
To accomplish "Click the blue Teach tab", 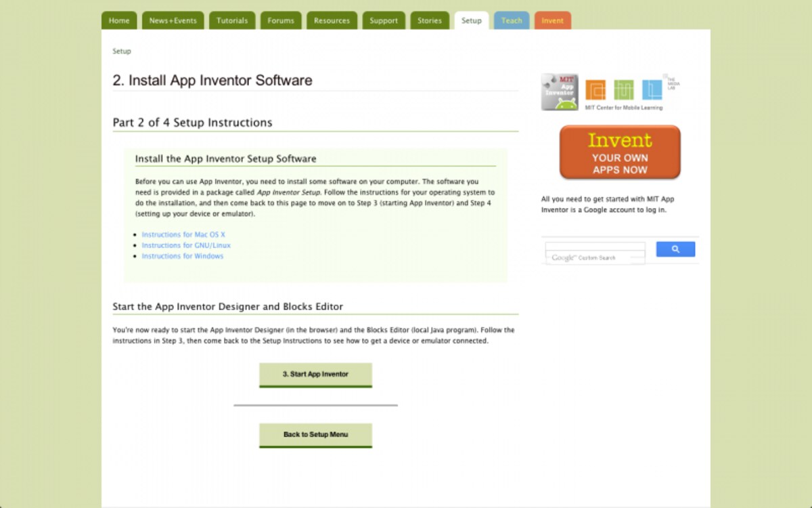I will coord(512,20).
